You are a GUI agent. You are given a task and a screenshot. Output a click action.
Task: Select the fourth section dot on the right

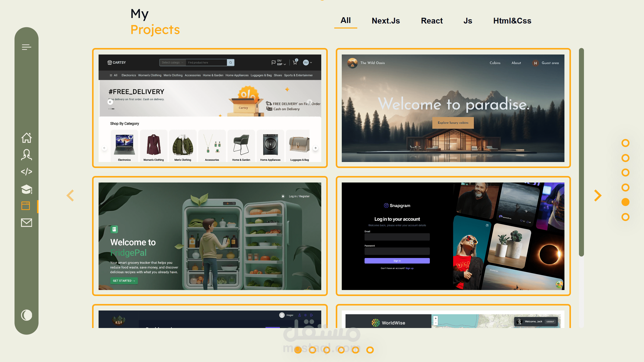click(625, 187)
